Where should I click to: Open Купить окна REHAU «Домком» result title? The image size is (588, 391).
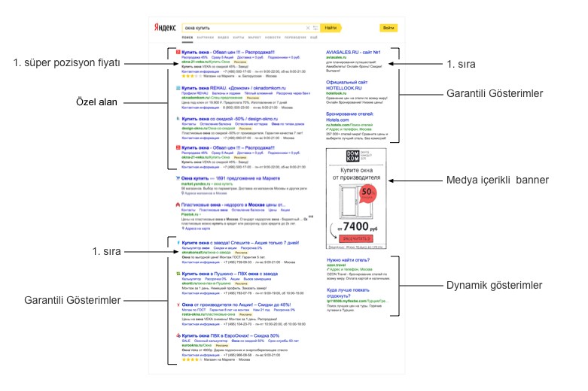point(233,88)
